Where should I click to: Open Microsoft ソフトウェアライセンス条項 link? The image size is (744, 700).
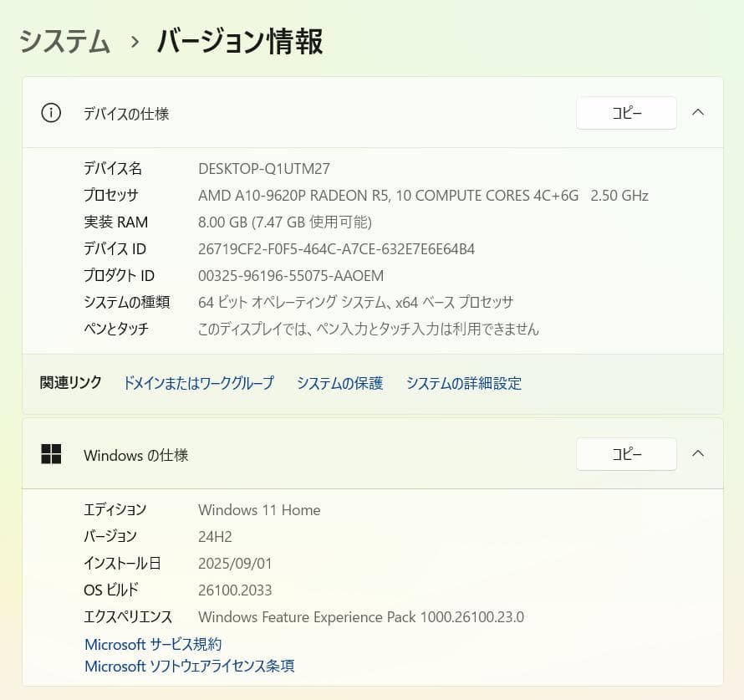(190, 666)
